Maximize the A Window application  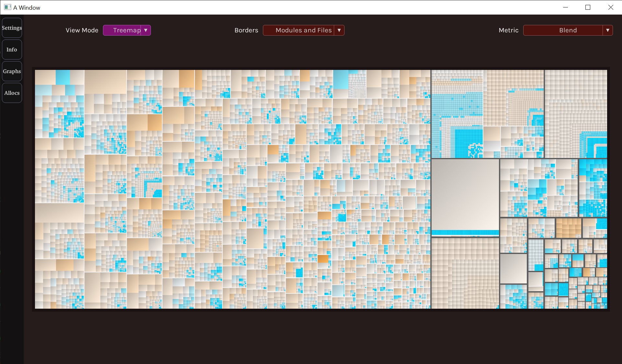(588, 7)
